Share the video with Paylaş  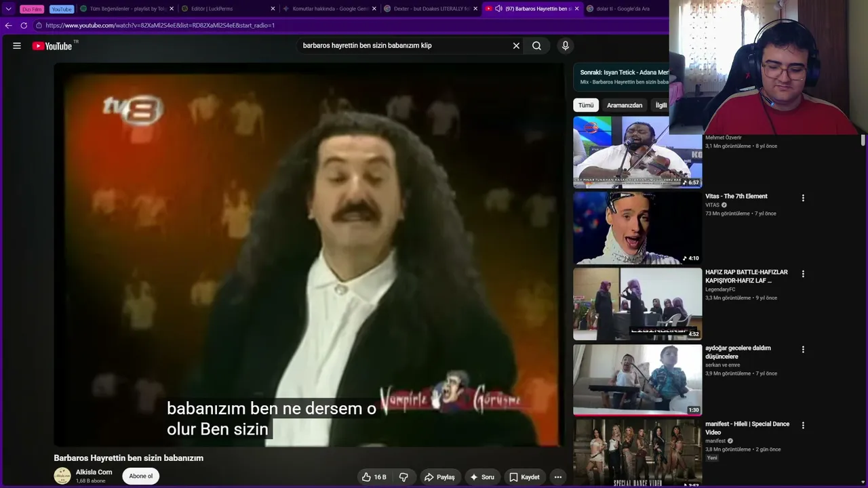point(439,477)
